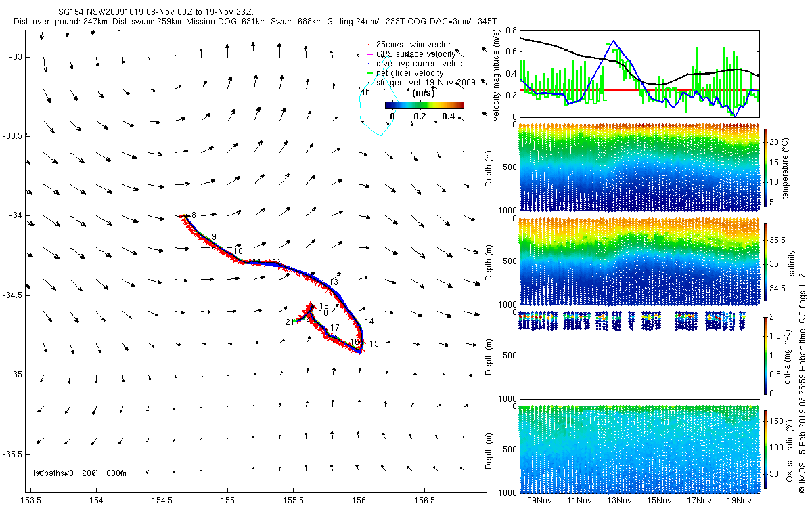Click track day marker '21' at the track end

coord(290,322)
